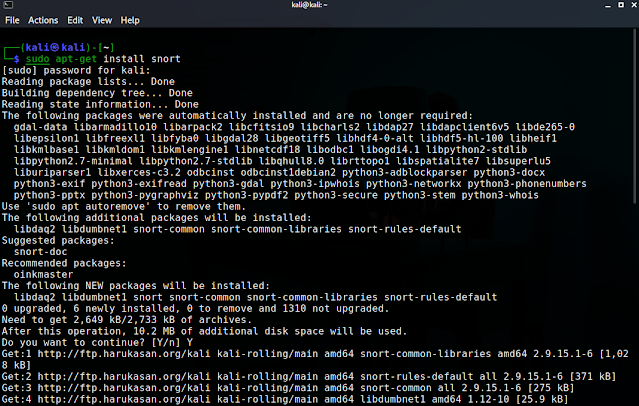
Task: Click the terminal icon in the title bar
Action: (x=8, y=5)
